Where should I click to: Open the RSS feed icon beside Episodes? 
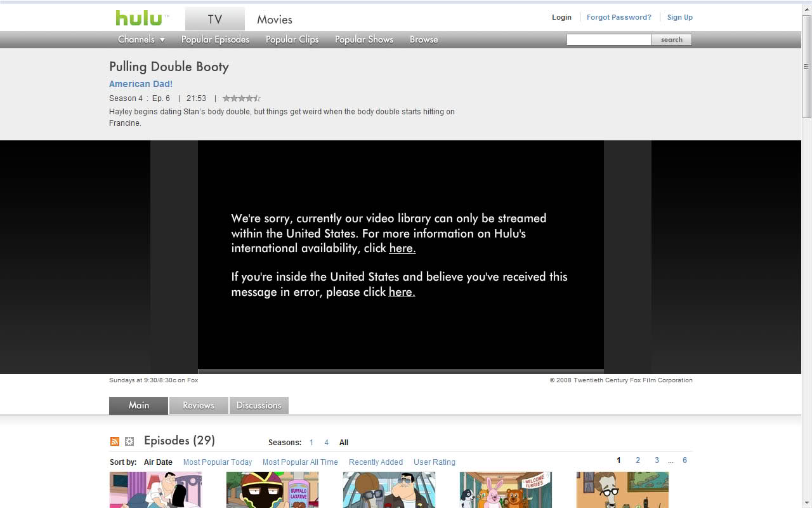(115, 441)
